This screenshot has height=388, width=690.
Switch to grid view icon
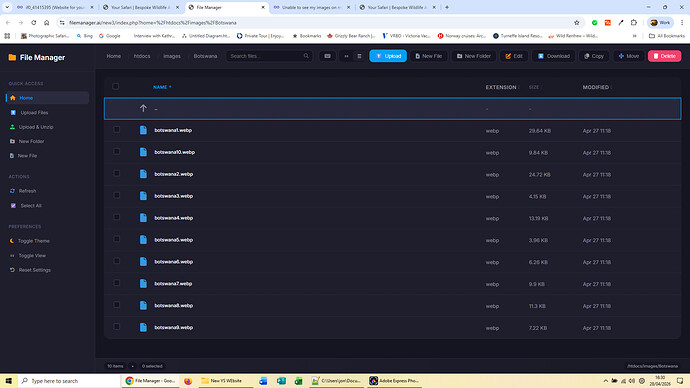[346, 56]
